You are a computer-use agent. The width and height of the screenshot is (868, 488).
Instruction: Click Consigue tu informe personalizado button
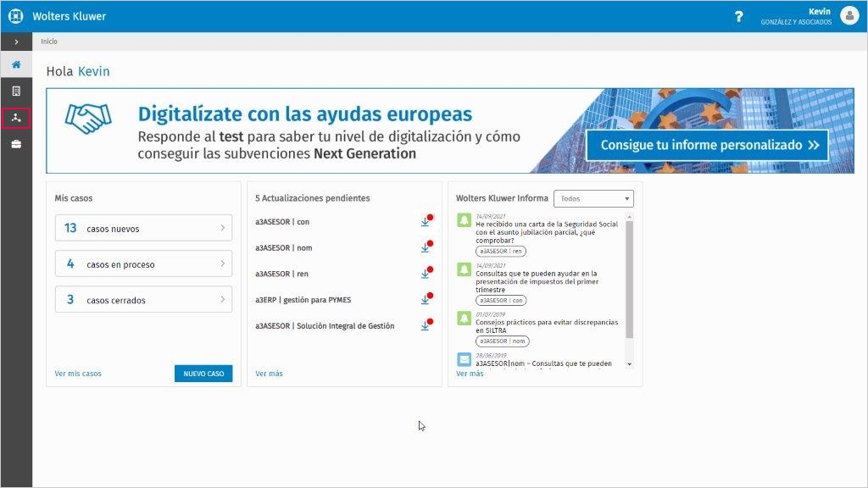click(708, 145)
